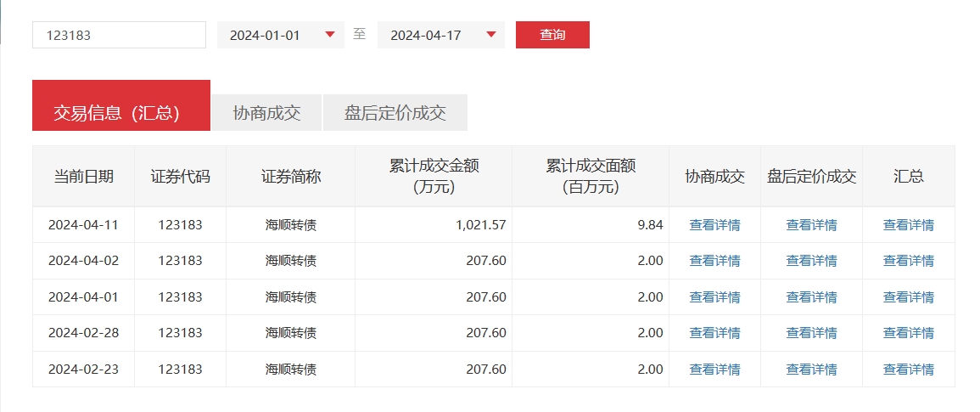The width and height of the screenshot is (980, 412).
Task: View 汇总 details for 2024-04-02
Action: tap(908, 261)
